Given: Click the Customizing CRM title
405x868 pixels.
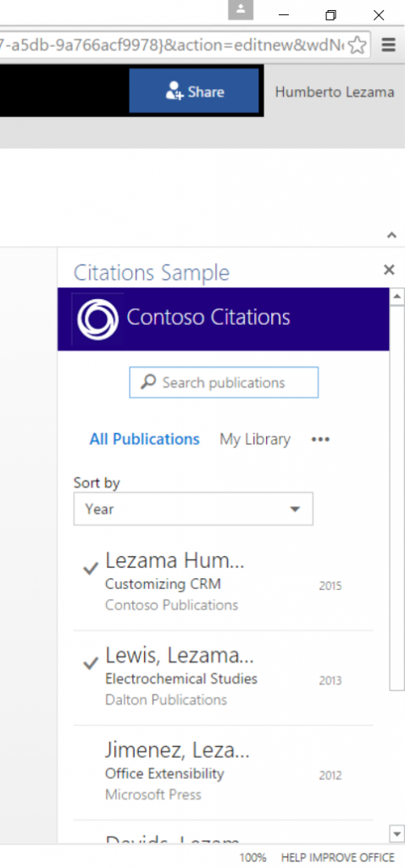Looking at the screenshot, I should pos(163,584).
